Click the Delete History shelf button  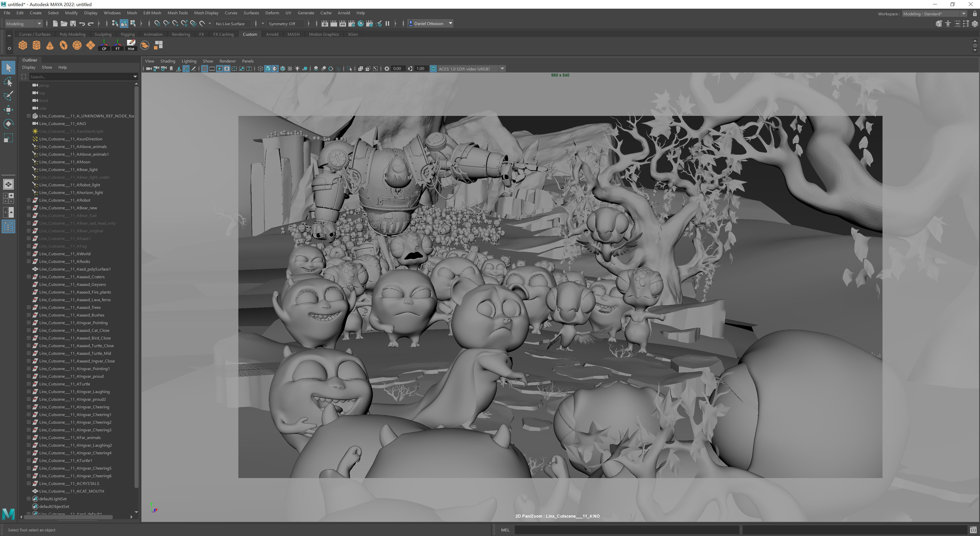coord(131,45)
